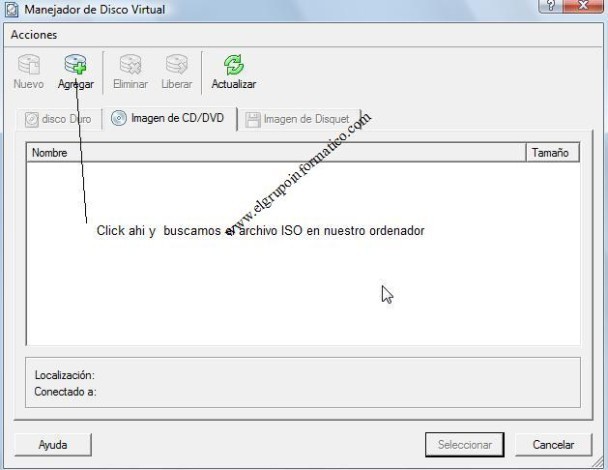Image resolution: width=608 pixels, height=470 pixels.
Task: Click the Manejador de Disco Virtual title icon
Action: 12,9
